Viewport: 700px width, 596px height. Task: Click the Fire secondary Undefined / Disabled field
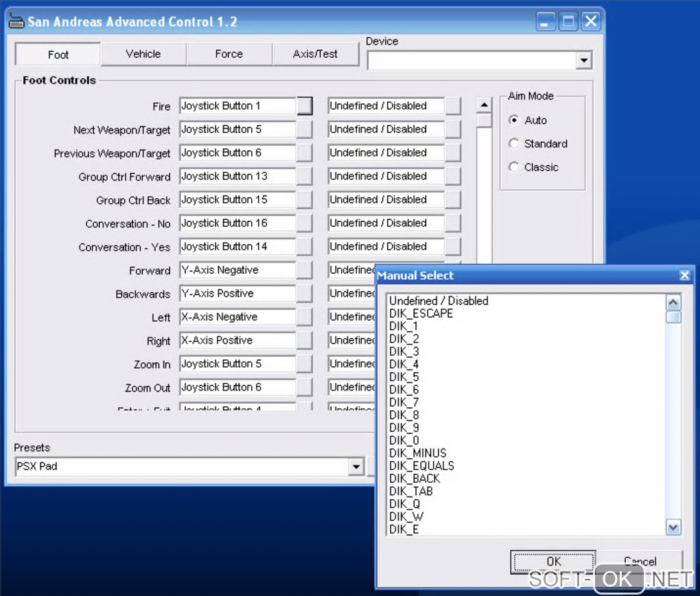click(x=386, y=106)
